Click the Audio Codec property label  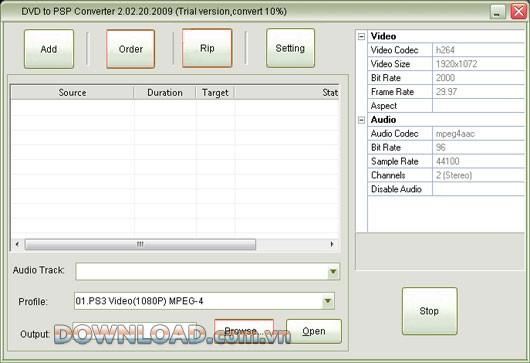click(394, 134)
